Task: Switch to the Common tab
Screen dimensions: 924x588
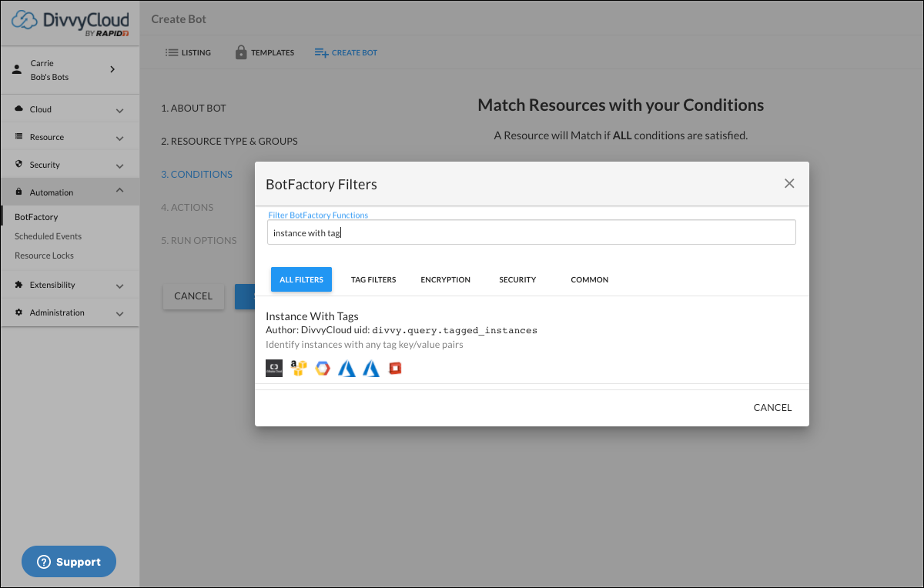Action: tap(590, 279)
